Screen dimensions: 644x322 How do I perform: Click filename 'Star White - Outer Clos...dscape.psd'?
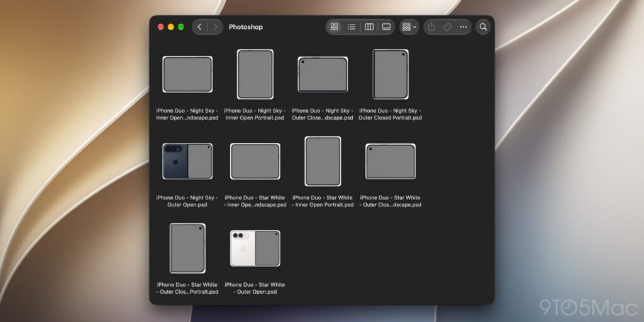[x=391, y=201]
